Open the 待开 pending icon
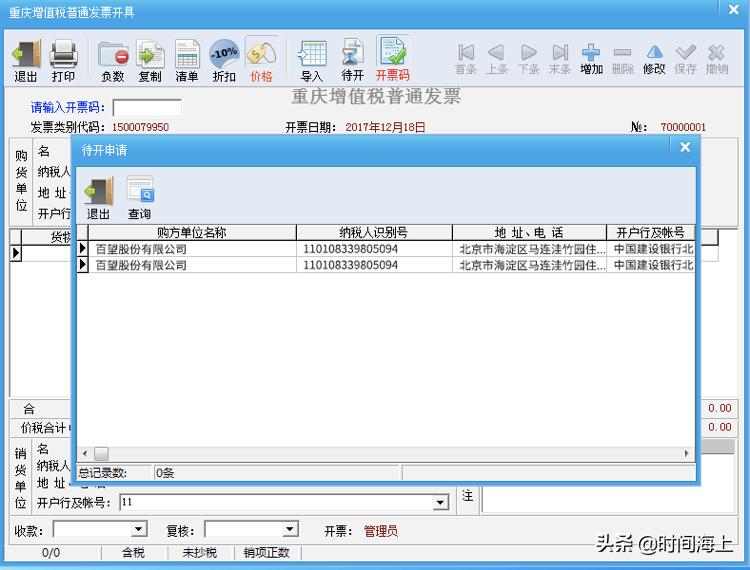 [x=353, y=61]
